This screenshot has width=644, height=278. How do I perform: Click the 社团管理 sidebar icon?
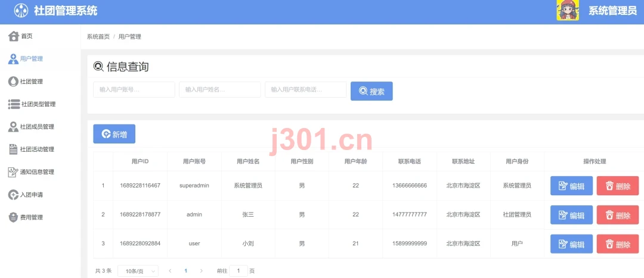[x=13, y=82]
